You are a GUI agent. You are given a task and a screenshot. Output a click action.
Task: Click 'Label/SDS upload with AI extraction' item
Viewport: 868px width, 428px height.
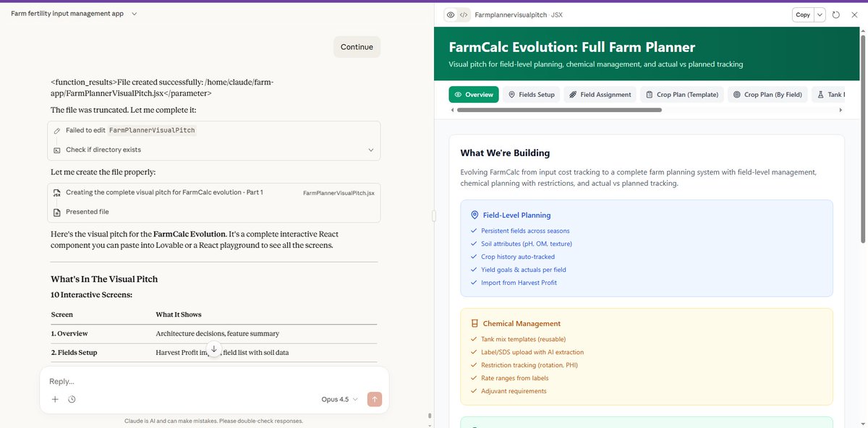(x=532, y=352)
